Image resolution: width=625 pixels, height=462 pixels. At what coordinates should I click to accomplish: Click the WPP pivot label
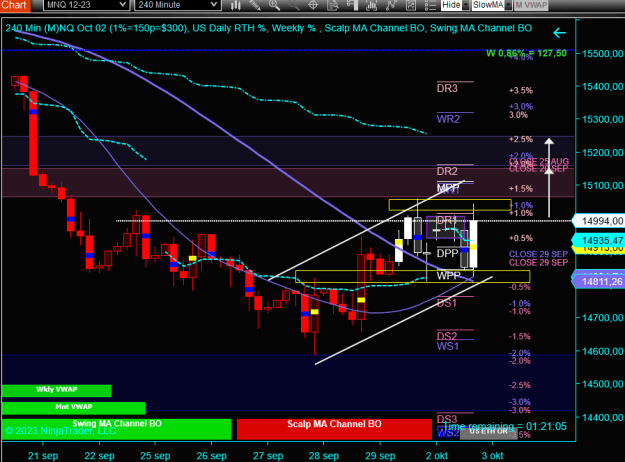pyautogui.click(x=448, y=275)
